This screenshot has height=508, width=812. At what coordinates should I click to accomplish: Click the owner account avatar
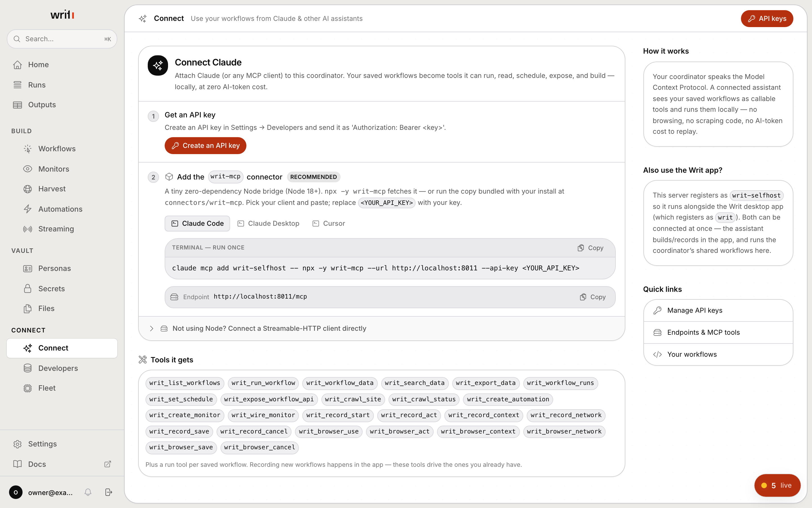point(16,492)
